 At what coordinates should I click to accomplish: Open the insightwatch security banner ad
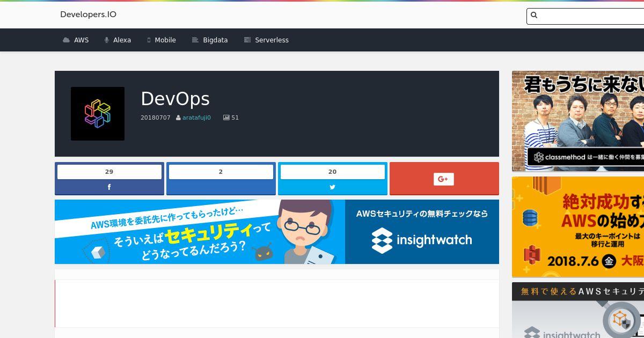[277, 232]
